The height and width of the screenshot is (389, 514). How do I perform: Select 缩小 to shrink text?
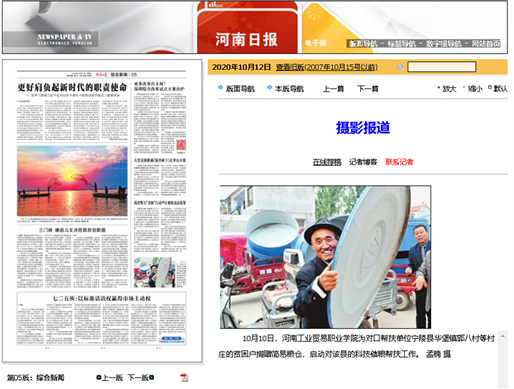(475, 89)
